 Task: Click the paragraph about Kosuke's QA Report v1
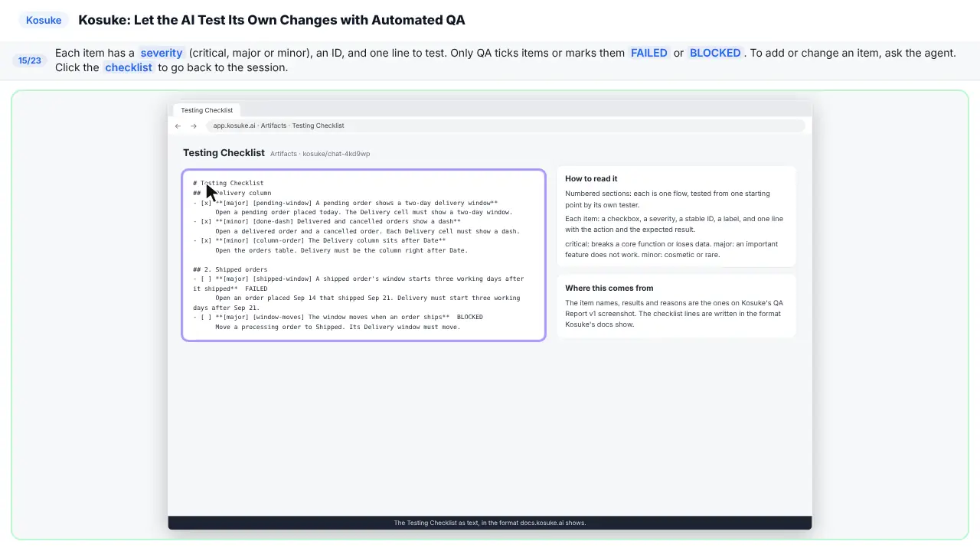pyautogui.click(x=674, y=314)
